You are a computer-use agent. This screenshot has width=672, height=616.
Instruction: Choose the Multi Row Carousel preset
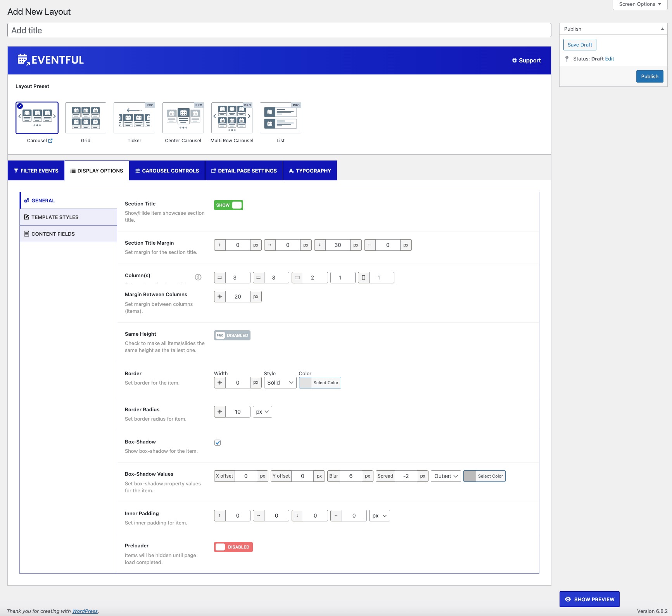coord(232,118)
